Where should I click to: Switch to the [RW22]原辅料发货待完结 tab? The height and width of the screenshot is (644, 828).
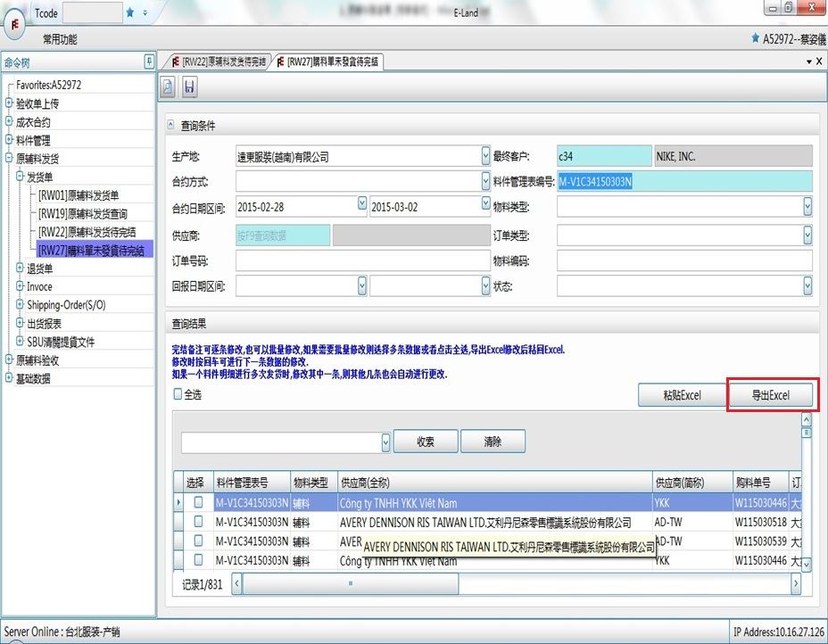click(218, 62)
